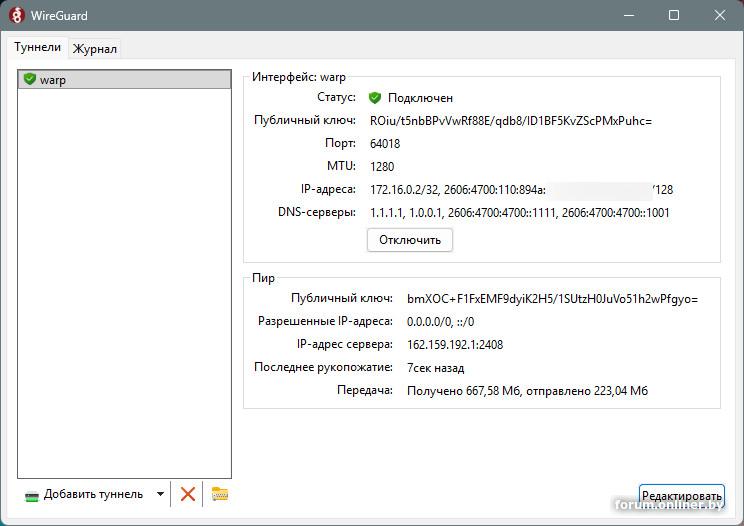
Task: Click the Подключен status text
Action: (x=420, y=98)
